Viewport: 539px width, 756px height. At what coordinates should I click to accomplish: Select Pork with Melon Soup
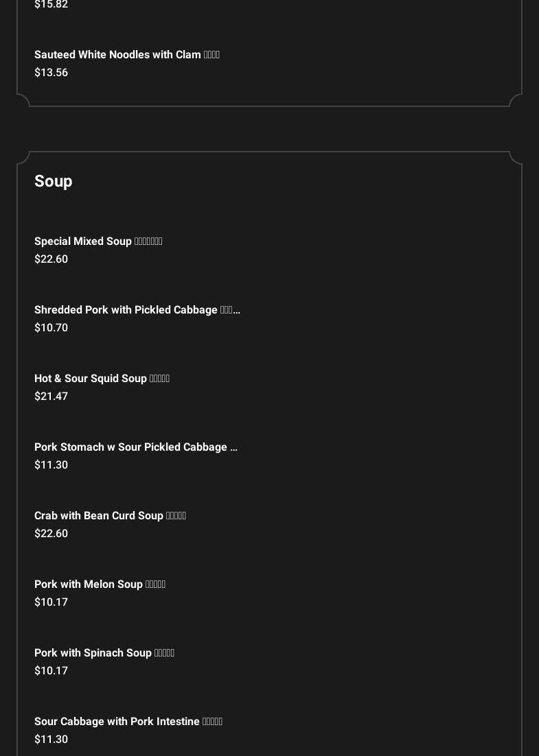point(100,584)
